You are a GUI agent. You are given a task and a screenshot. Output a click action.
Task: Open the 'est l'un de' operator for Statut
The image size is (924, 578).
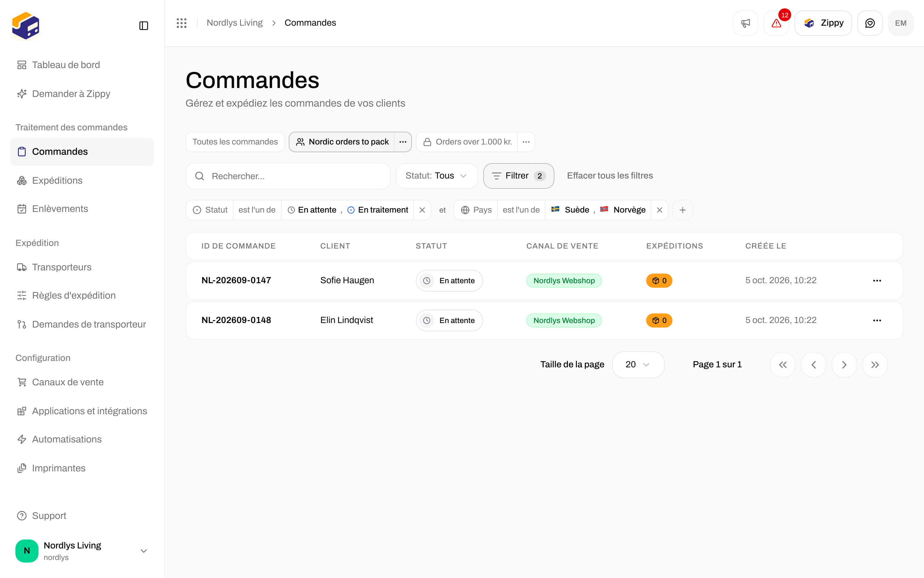click(257, 210)
